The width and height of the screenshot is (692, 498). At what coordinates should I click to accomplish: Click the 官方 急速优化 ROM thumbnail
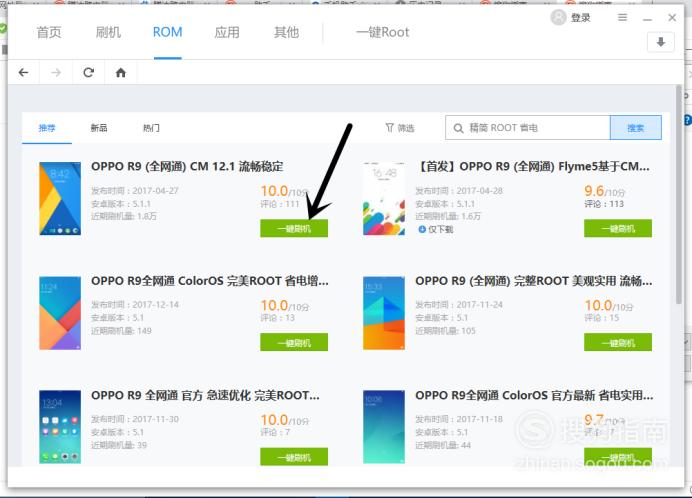[60, 427]
